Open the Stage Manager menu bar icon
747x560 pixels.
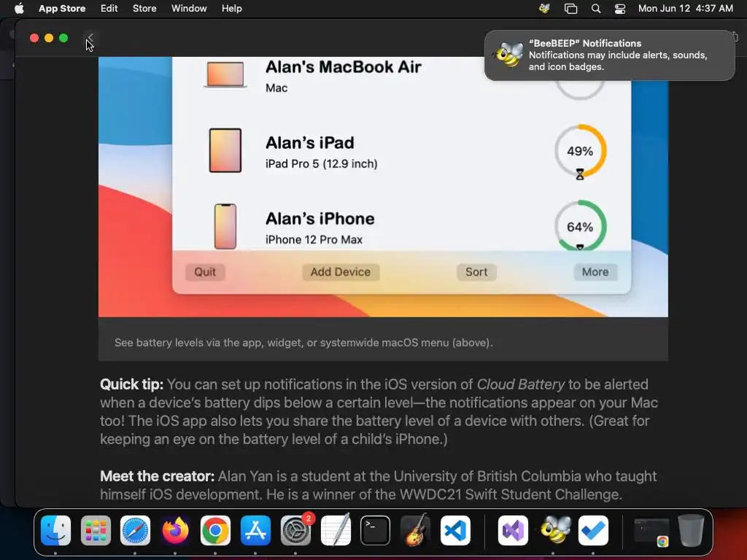pos(570,8)
